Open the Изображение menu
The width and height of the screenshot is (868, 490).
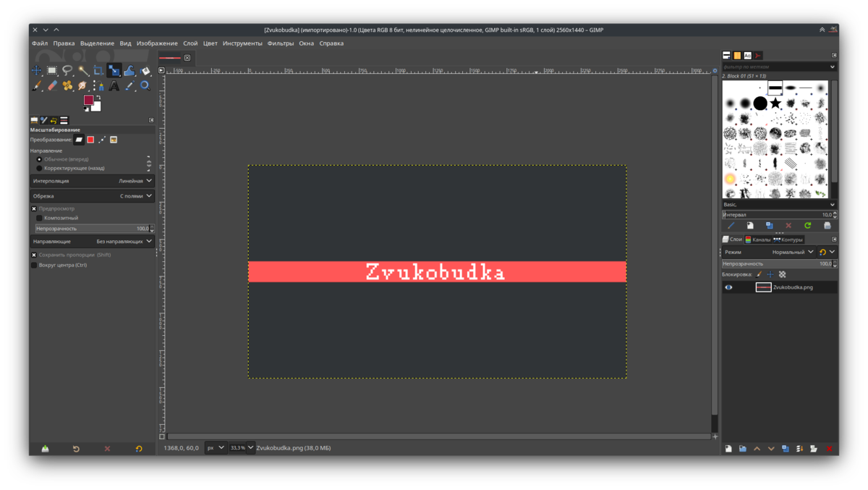coord(157,43)
